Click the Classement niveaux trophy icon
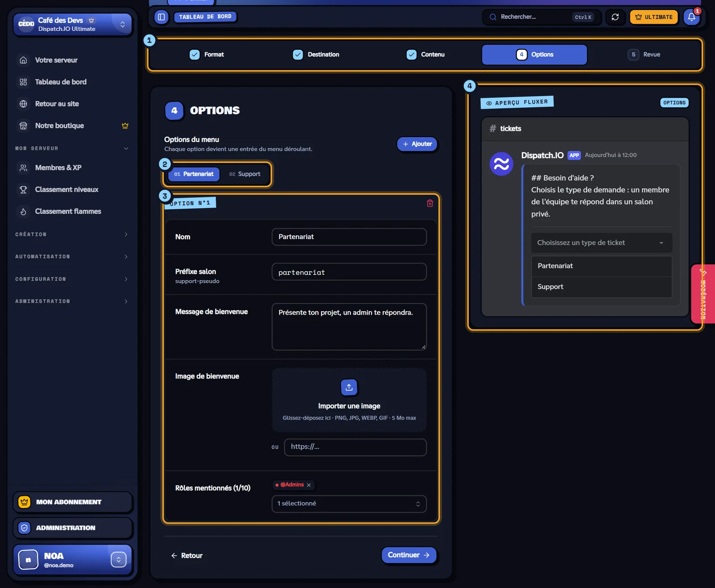The image size is (715, 588). 23,189
